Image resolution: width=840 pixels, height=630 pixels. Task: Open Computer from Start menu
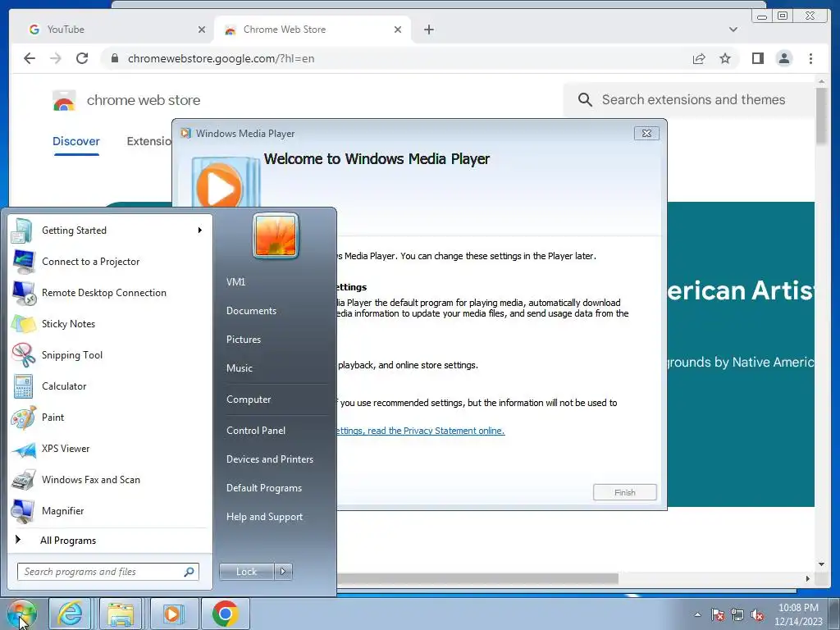[x=249, y=399]
